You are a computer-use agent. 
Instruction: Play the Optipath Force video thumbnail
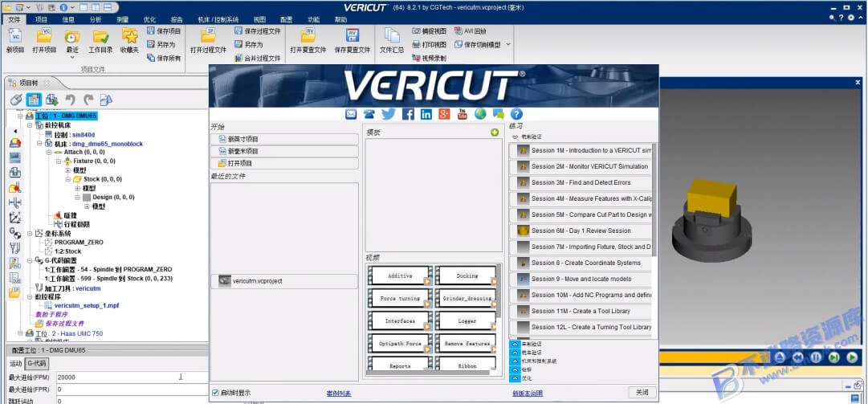click(400, 344)
